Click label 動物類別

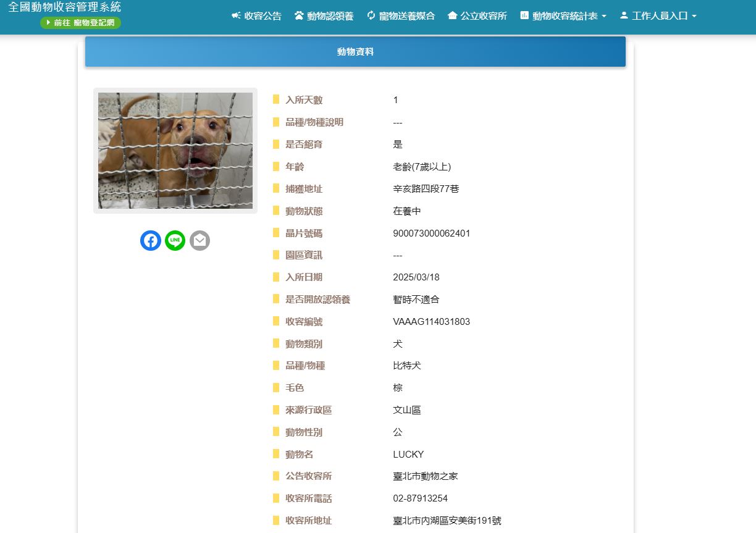coord(304,344)
